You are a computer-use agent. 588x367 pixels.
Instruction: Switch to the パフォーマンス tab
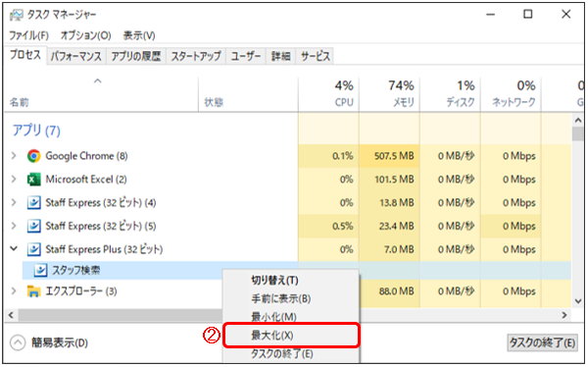(76, 56)
